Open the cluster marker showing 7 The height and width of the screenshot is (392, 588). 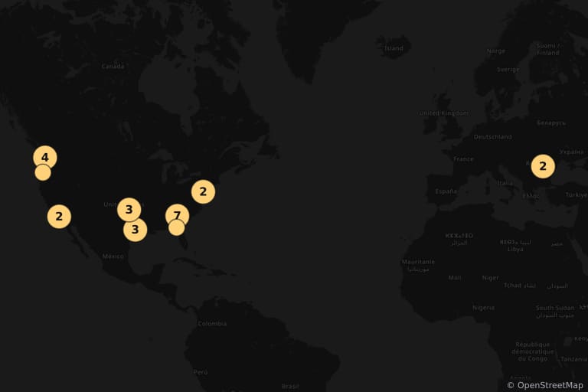tap(178, 216)
